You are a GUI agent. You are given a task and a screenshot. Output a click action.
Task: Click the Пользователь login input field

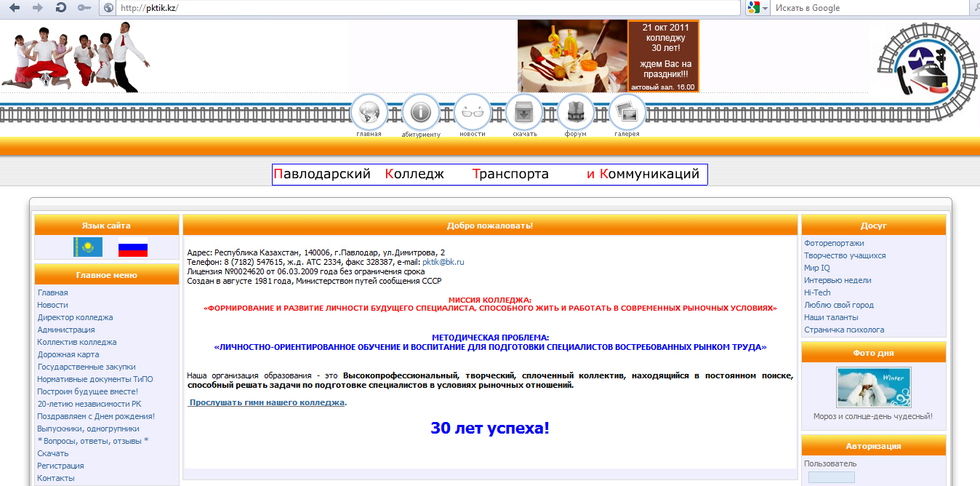[x=830, y=476]
